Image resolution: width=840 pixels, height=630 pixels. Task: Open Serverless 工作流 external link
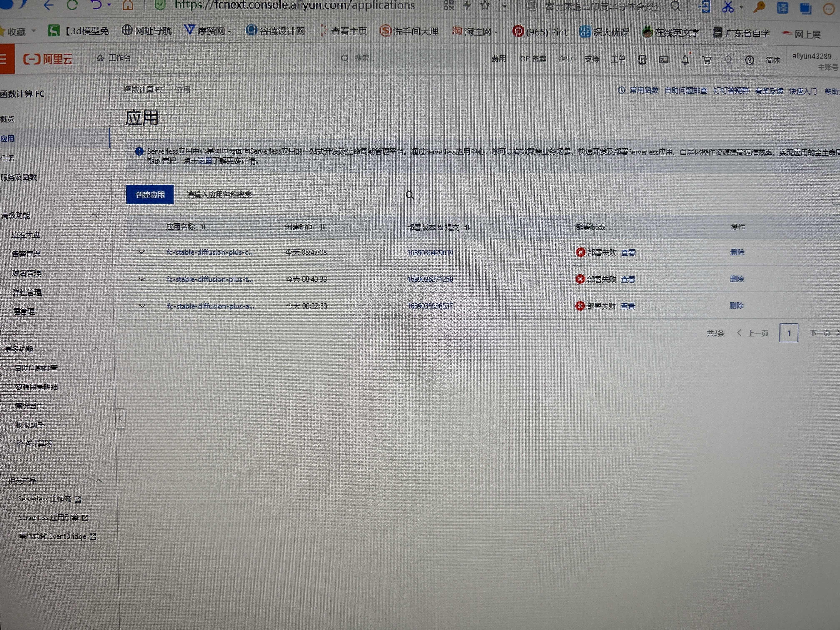point(49,499)
